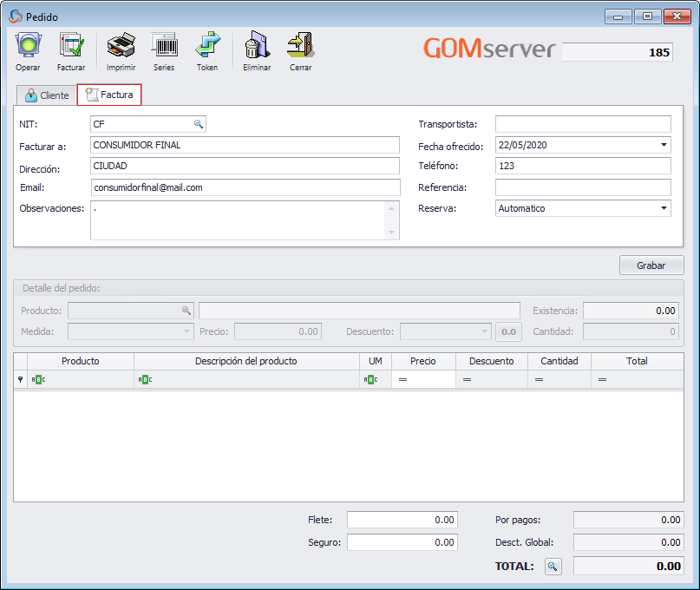Expand the Fecha ofrecido date dropdown
The width and height of the screenshot is (700, 590).
(664, 146)
